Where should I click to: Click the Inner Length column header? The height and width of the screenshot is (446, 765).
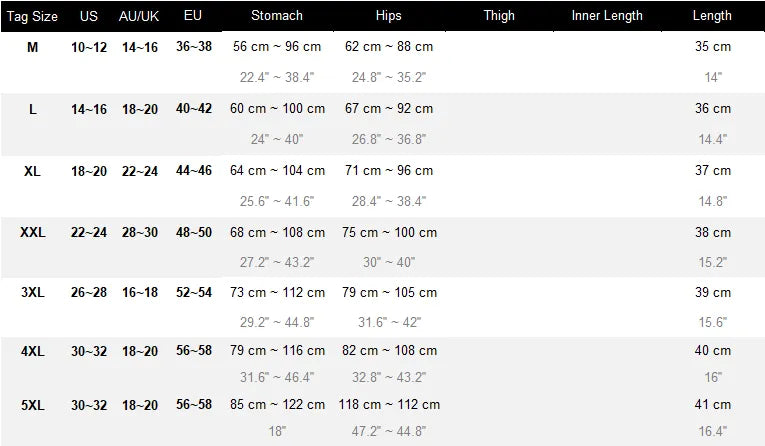pos(607,16)
